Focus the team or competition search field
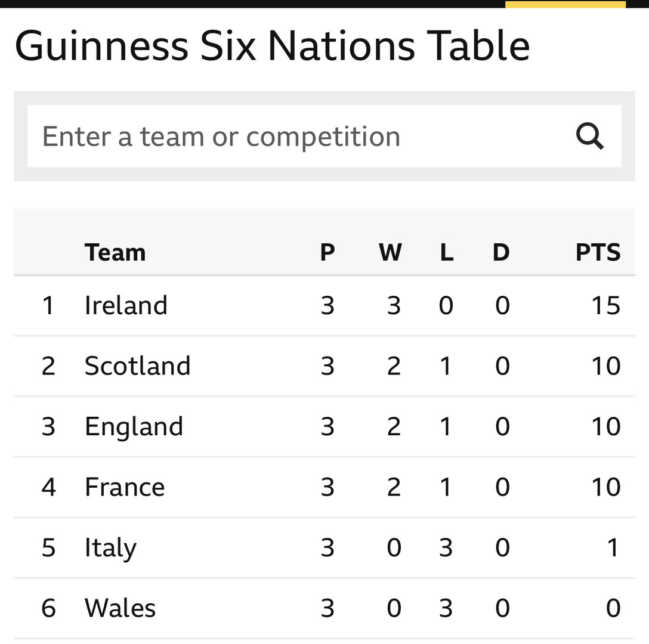 pos(324,136)
